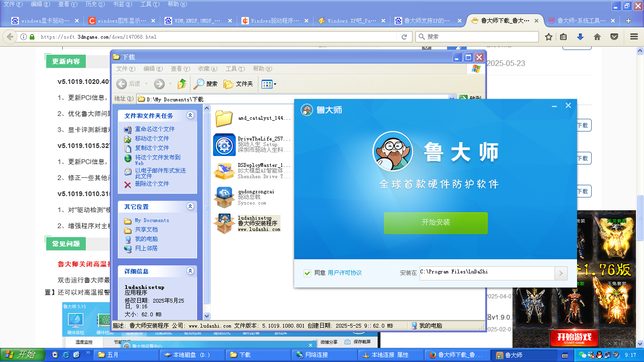The height and width of the screenshot is (362, 644).
Task: Open the 用户许可协议 license link
Action: pyautogui.click(x=345, y=273)
